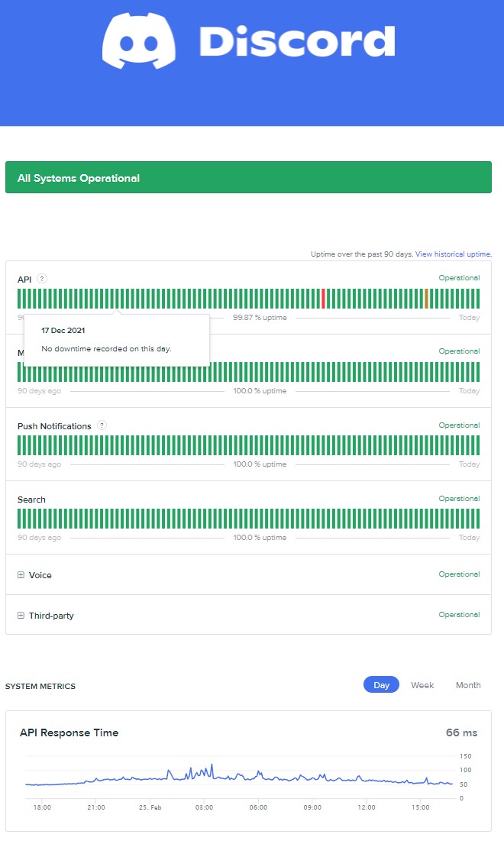Click the Discord wordmark text
This screenshot has height=844, width=504.
[x=298, y=41]
